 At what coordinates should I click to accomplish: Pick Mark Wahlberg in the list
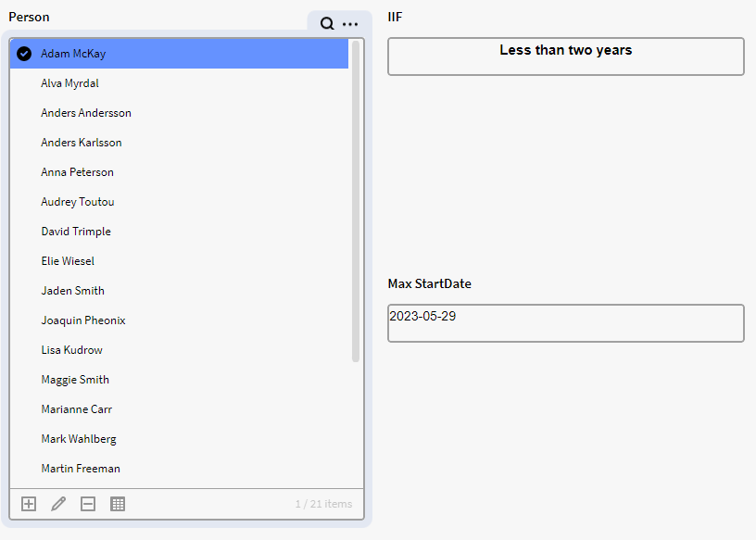[x=79, y=439]
